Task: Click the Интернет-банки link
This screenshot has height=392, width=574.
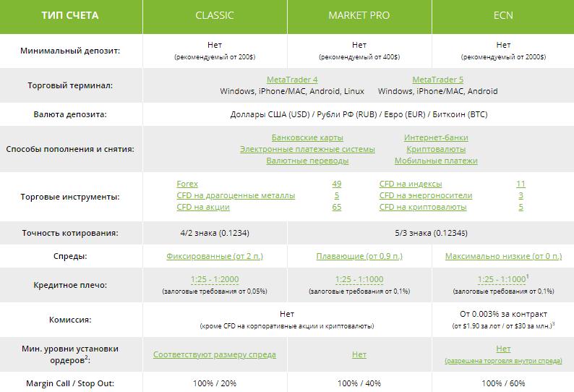Action: (x=436, y=137)
